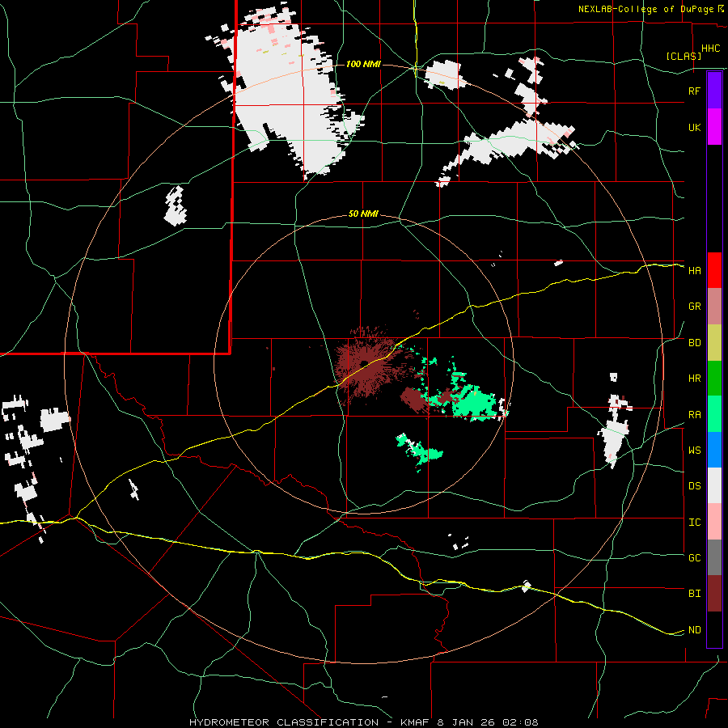Image resolution: width=728 pixels, height=728 pixels.
Task: Click the 100 NMI range ring label
Action: click(x=363, y=64)
